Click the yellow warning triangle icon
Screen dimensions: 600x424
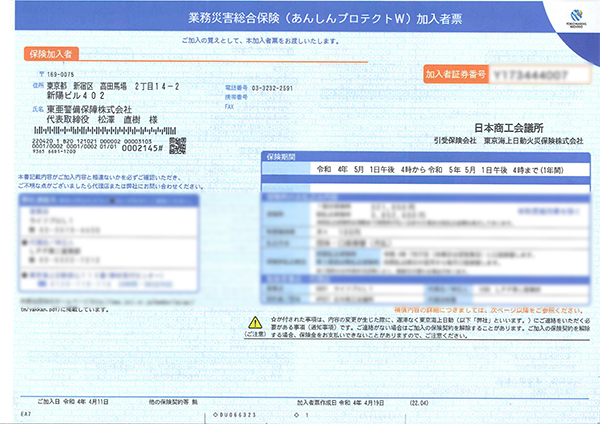click(255, 323)
